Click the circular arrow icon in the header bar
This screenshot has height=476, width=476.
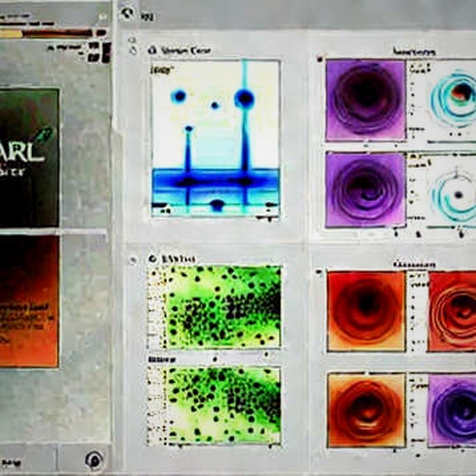click(x=127, y=14)
